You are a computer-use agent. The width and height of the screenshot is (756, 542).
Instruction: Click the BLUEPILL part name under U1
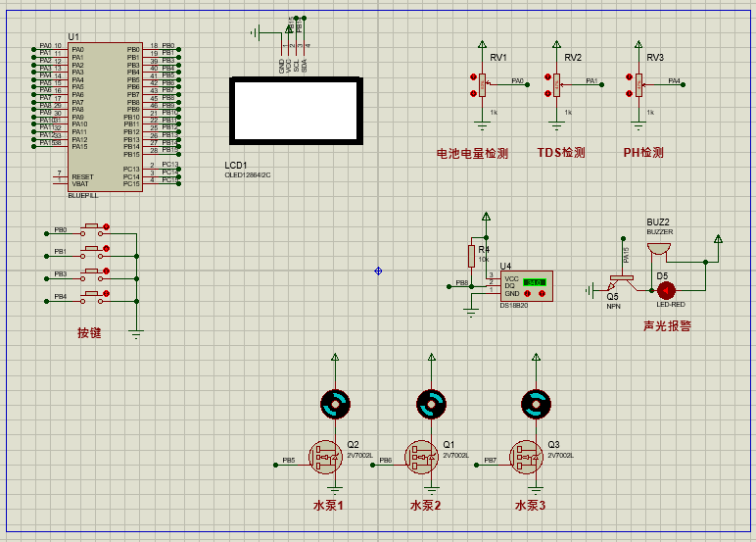pyautogui.click(x=83, y=195)
